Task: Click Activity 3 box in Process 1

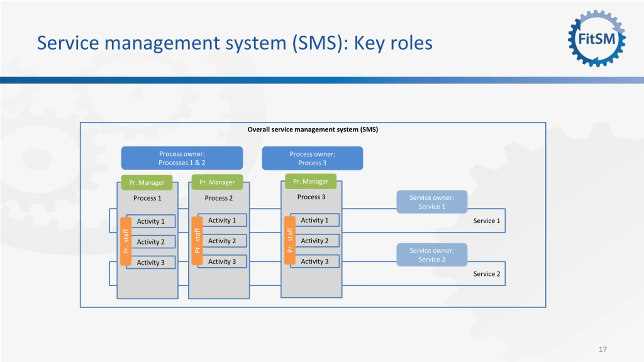Action: coord(151,262)
